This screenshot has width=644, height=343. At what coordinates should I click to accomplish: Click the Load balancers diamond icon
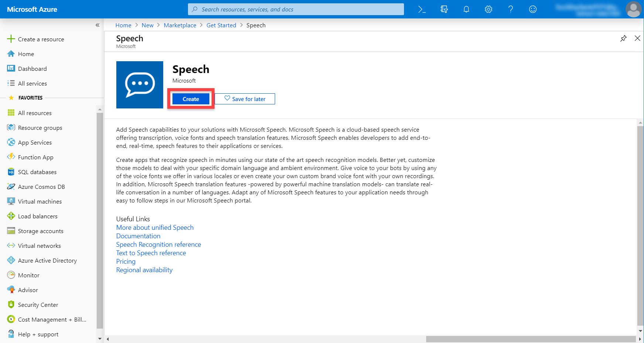(11, 216)
